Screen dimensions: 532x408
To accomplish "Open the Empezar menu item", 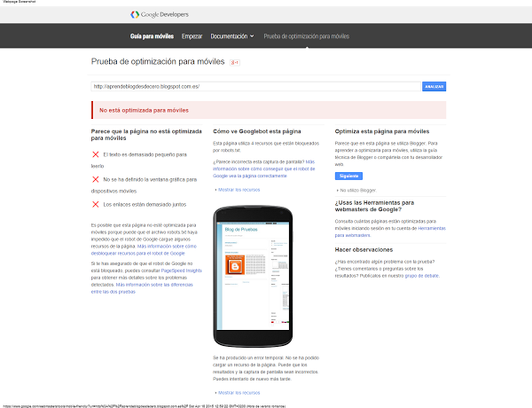I will click(x=192, y=36).
